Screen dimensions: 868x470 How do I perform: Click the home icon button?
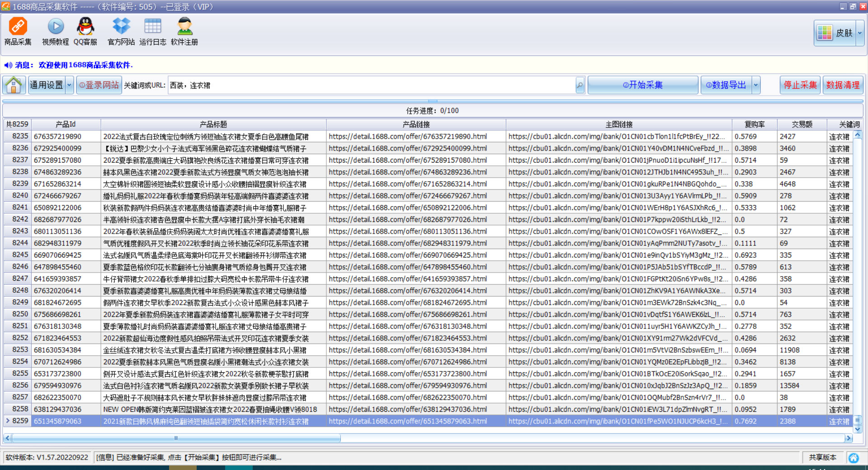(x=14, y=85)
